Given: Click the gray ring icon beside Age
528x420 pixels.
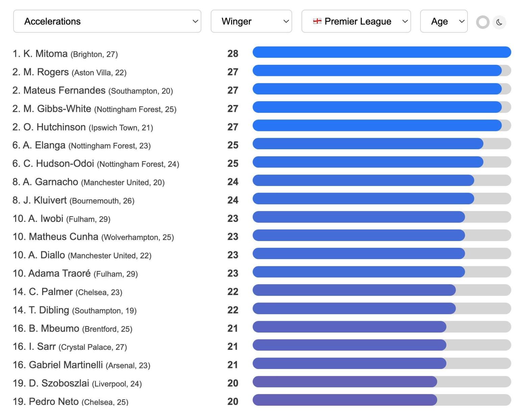Looking at the screenshot, I should pyautogui.click(x=483, y=22).
